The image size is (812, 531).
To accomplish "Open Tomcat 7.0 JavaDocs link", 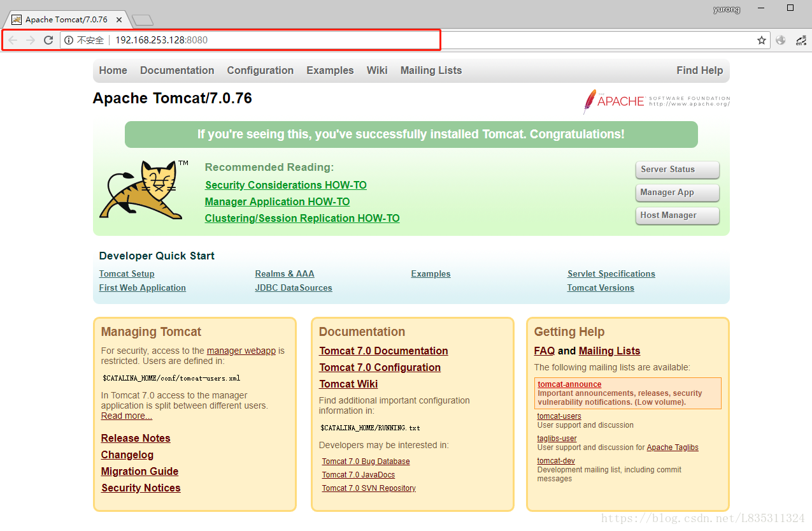I will click(x=359, y=475).
